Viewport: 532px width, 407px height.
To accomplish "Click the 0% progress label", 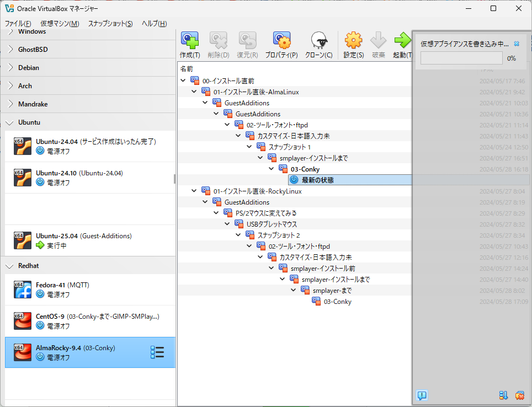I will [511, 58].
